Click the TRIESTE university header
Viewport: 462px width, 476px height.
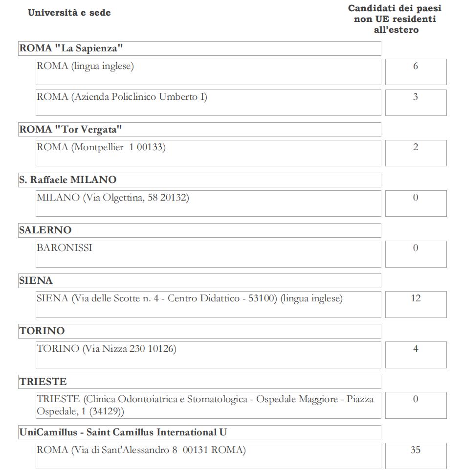coord(199,382)
